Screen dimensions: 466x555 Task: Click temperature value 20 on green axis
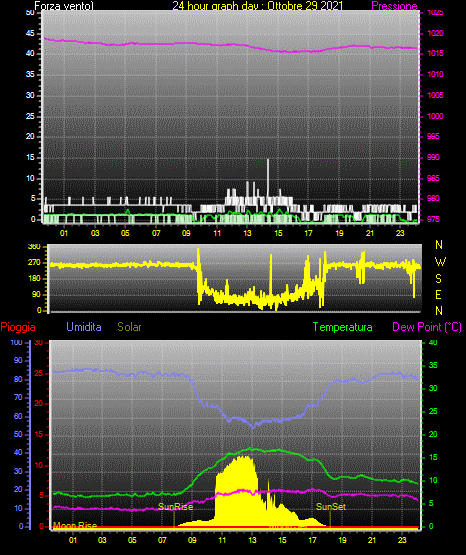coord(433,434)
